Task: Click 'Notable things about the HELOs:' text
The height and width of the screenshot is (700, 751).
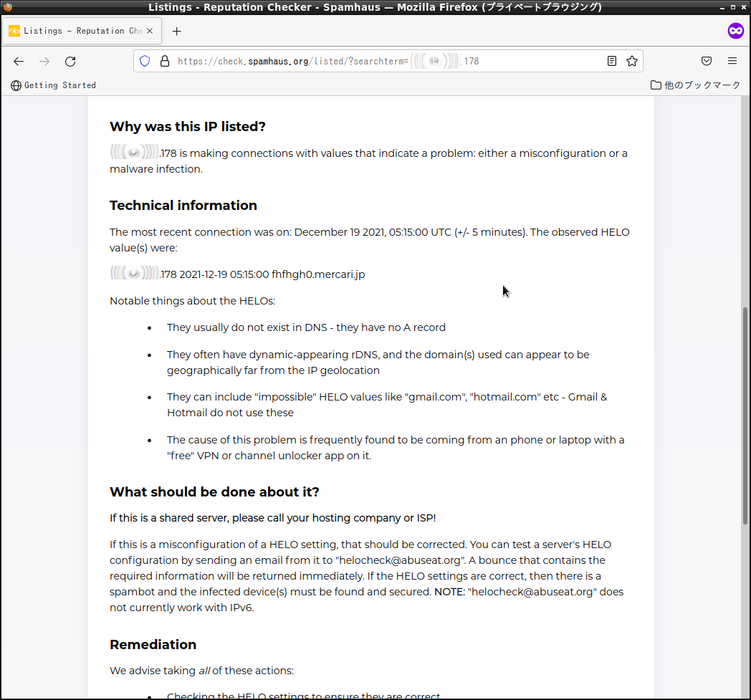Action: [193, 301]
